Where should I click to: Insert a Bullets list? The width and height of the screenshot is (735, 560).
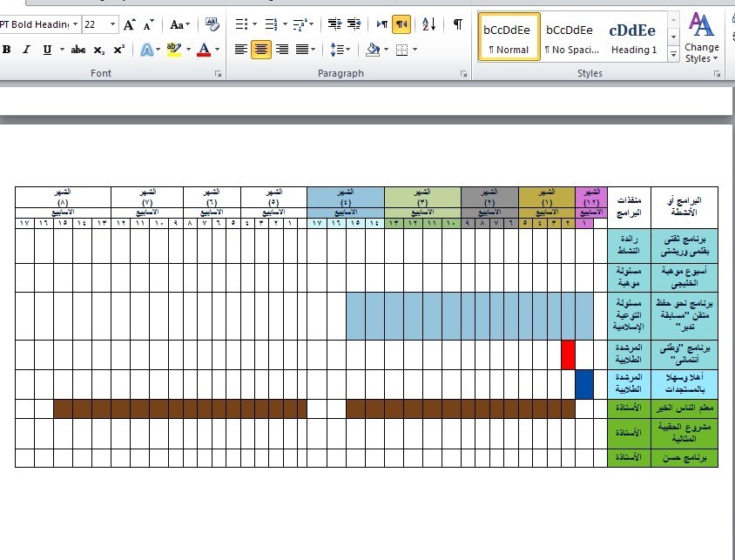(241, 24)
